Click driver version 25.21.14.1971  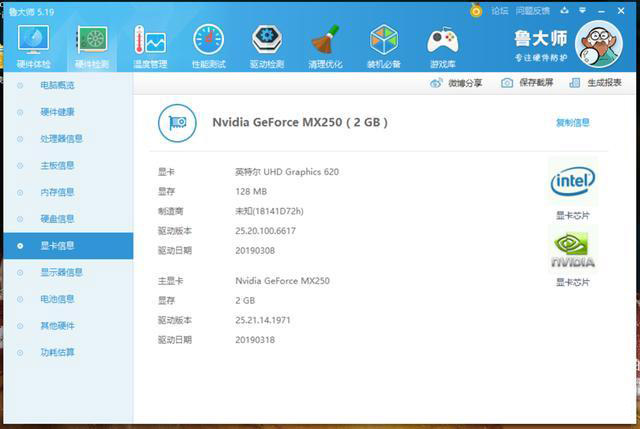tap(262, 320)
